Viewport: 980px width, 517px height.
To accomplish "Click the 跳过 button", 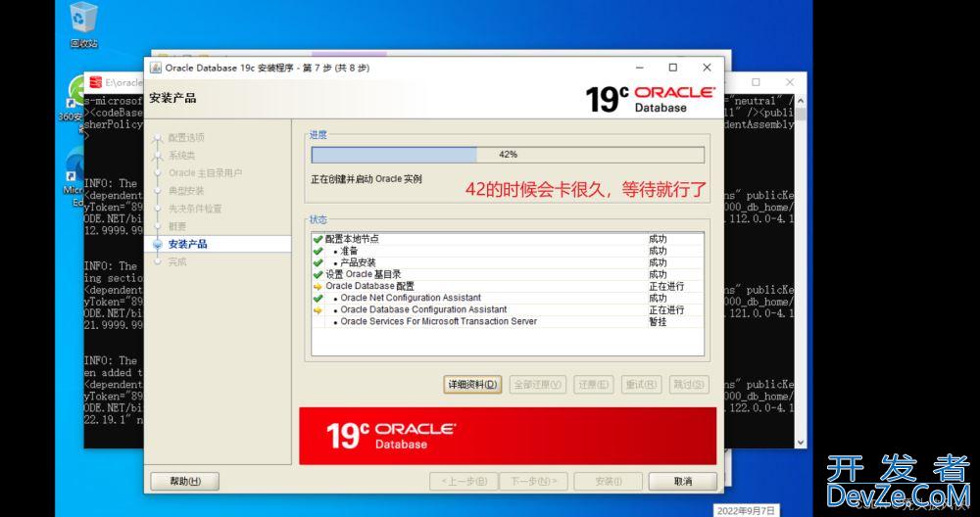I will pyautogui.click(x=689, y=385).
